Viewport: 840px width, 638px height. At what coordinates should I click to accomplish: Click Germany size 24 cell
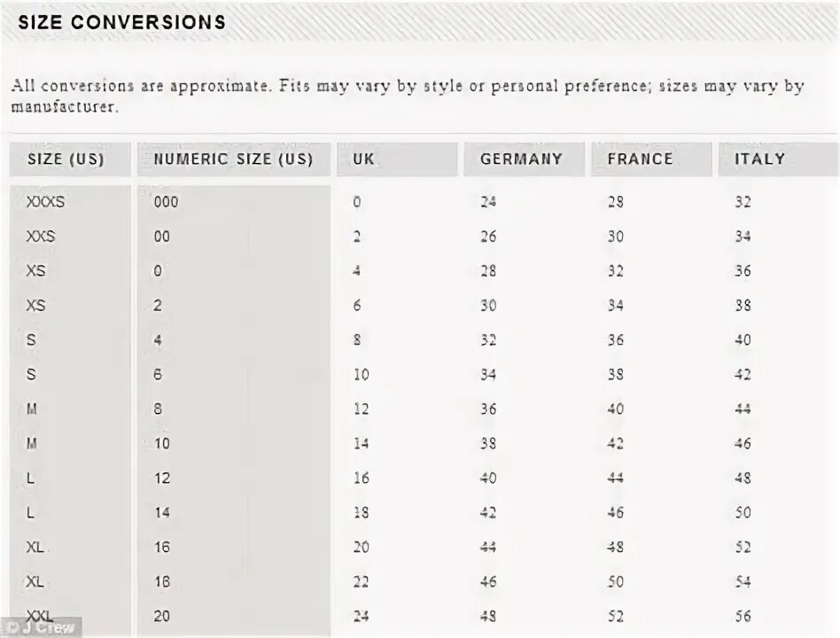pos(488,202)
